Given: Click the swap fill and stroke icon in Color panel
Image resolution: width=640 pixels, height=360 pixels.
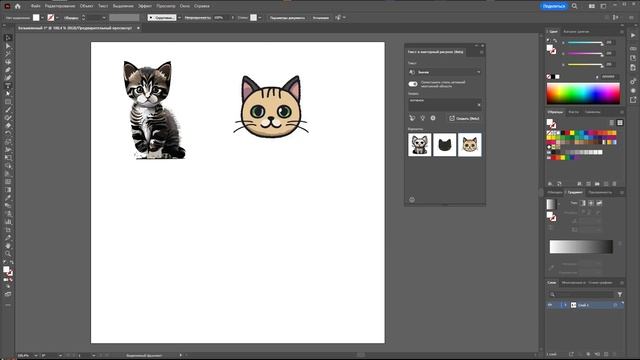Looking at the screenshot, I should pyautogui.click(x=555, y=40).
